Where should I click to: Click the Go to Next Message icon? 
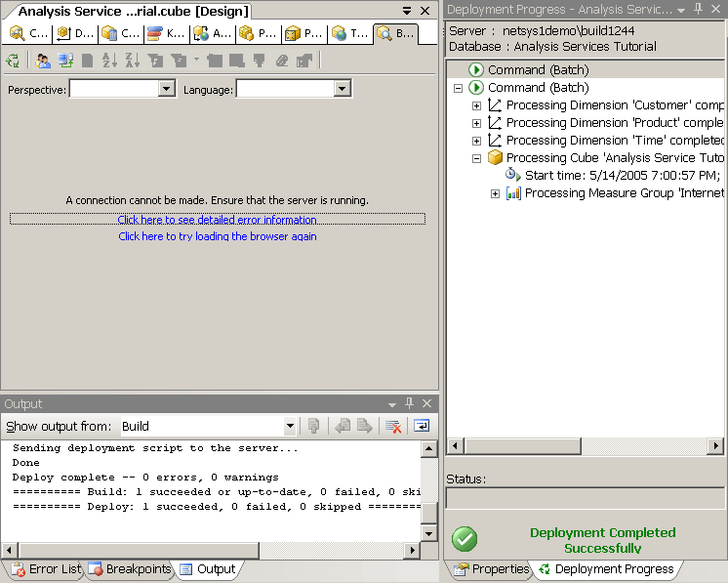(365, 426)
